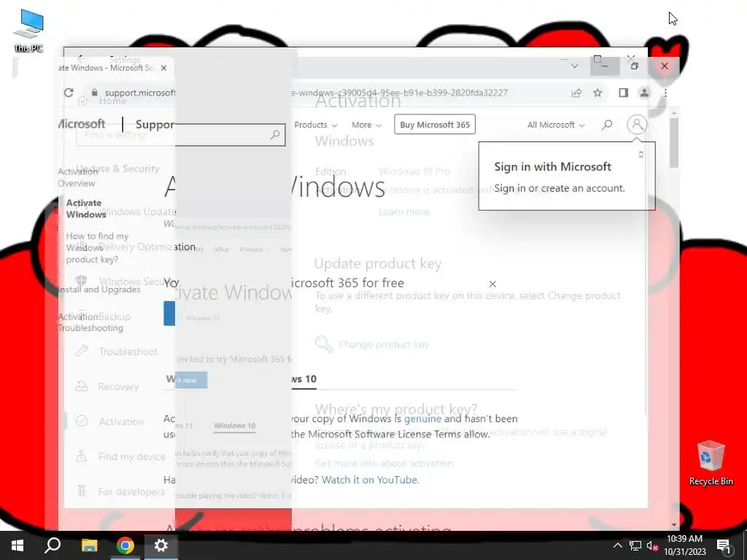Image resolution: width=747 pixels, height=560 pixels.
Task: Click Buy Microsoft 365 button
Action: point(435,125)
